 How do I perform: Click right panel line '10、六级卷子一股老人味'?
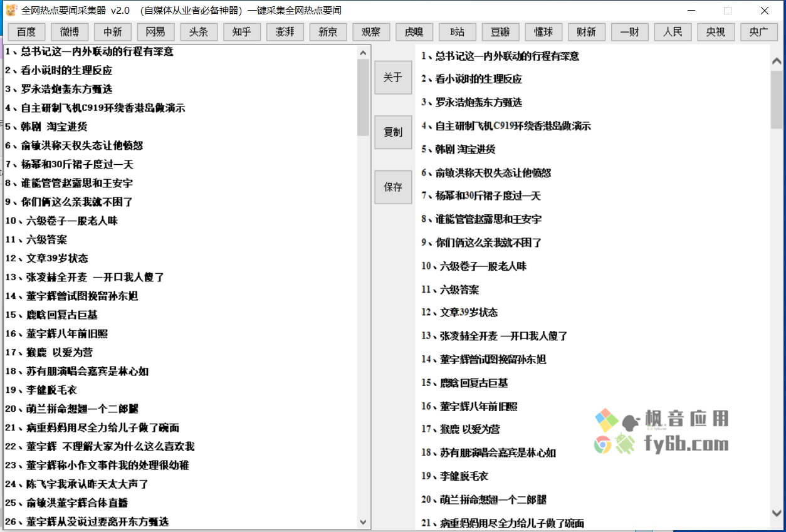coord(474,266)
